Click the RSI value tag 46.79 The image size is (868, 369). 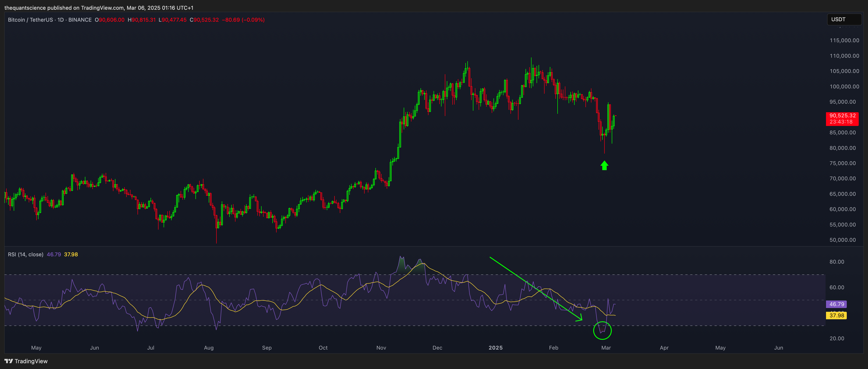(836, 304)
